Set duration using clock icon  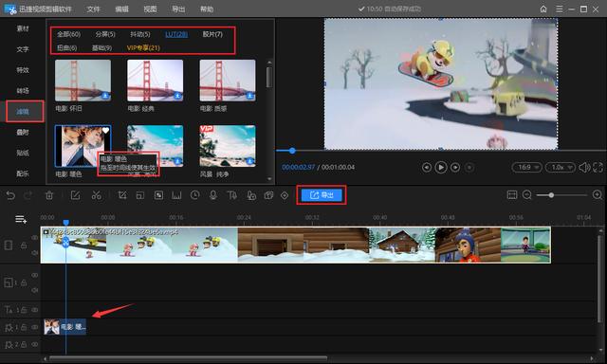[194, 195]
